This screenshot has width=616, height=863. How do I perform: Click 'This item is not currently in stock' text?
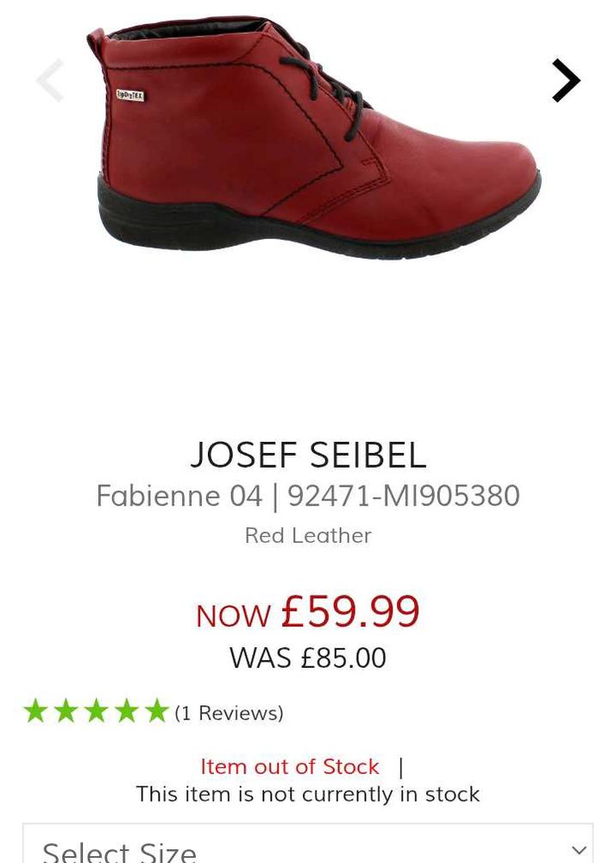(308, 794)
